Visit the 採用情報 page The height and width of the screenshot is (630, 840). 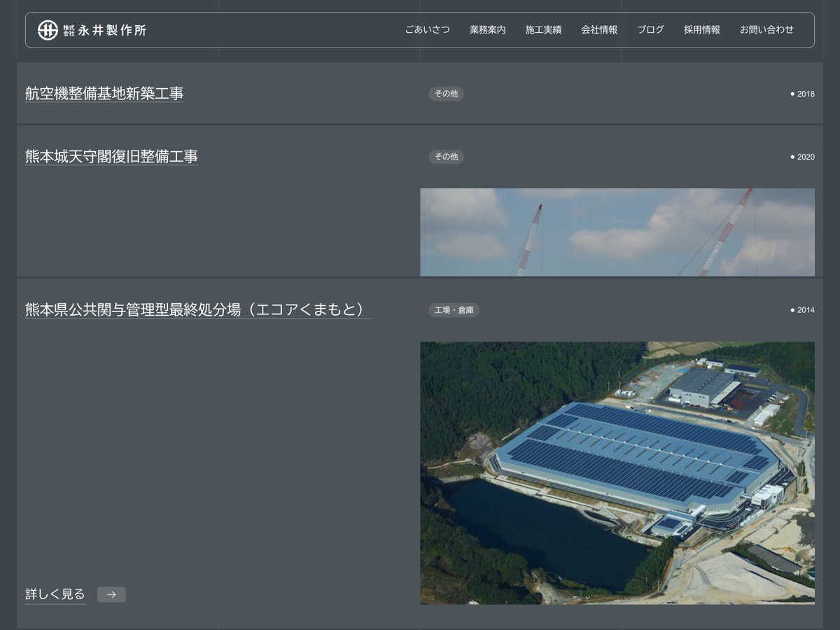(x=702, y=30)
